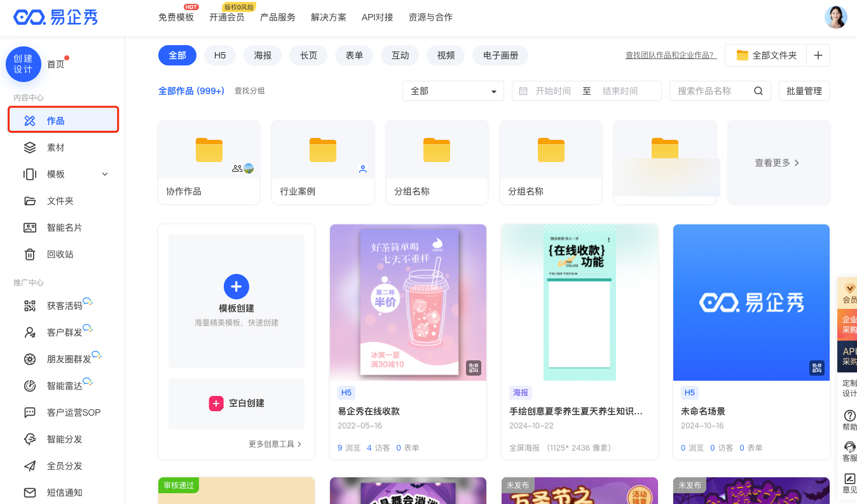The width and height of the screenshot is (857, 504).
Task: Expand the 模板 sidebar submenu
Action: click(x=105, y=174)
